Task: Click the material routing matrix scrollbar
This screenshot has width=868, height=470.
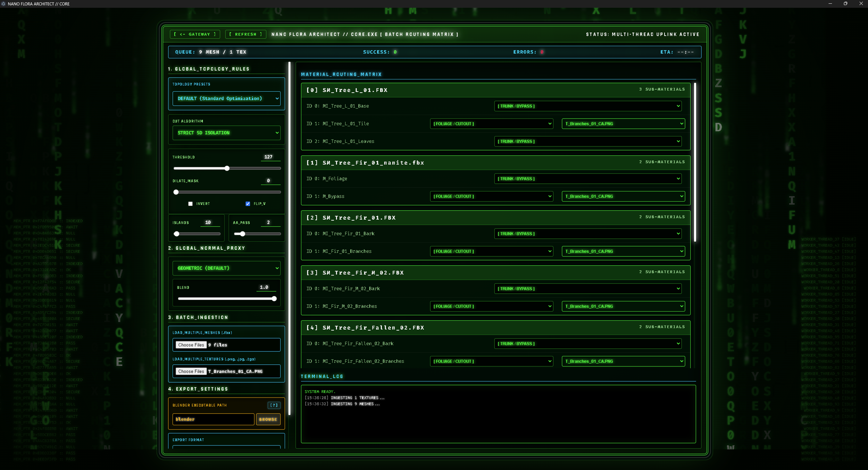Action: click(695, 162)
